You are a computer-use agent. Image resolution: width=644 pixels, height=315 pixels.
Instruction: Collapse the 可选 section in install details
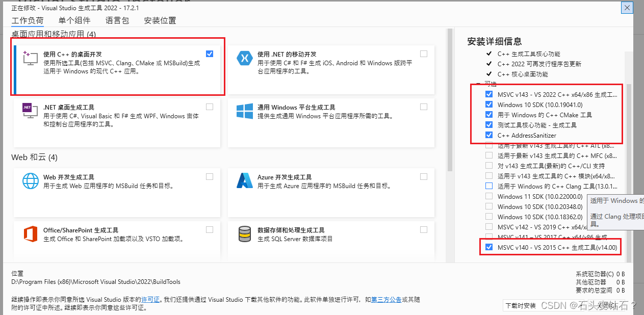pyautogui.click(x=478, y=84)
